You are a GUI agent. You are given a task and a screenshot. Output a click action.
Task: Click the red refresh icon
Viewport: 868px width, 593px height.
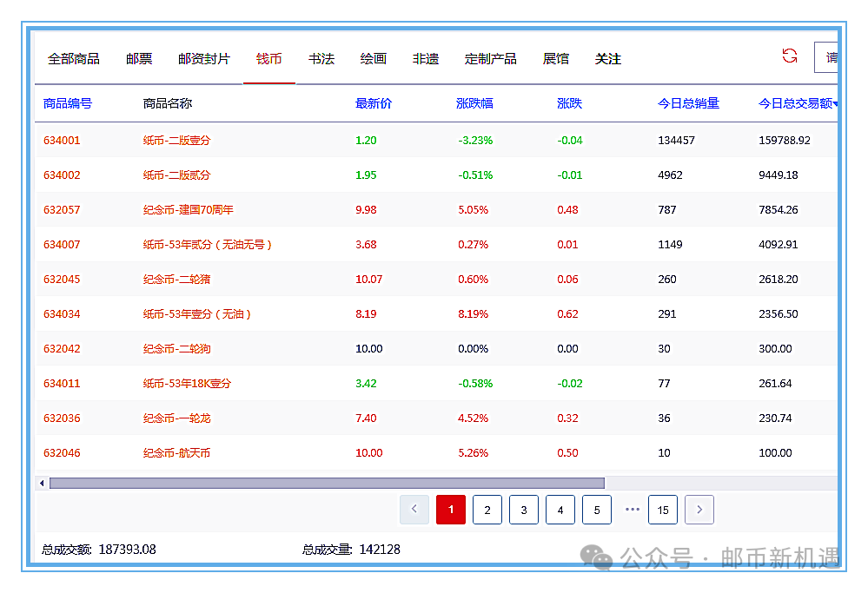pos(790,56)
